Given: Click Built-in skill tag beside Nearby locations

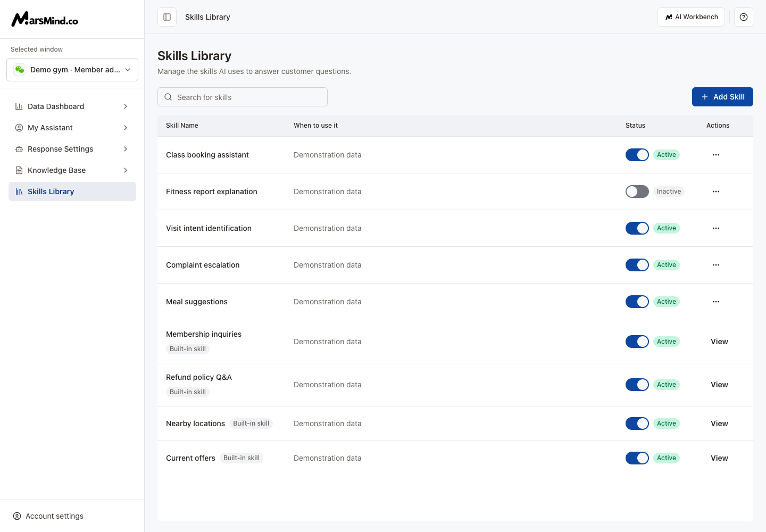Looking at the screenshot, I should pyautogui.click(x=251, y=423).
